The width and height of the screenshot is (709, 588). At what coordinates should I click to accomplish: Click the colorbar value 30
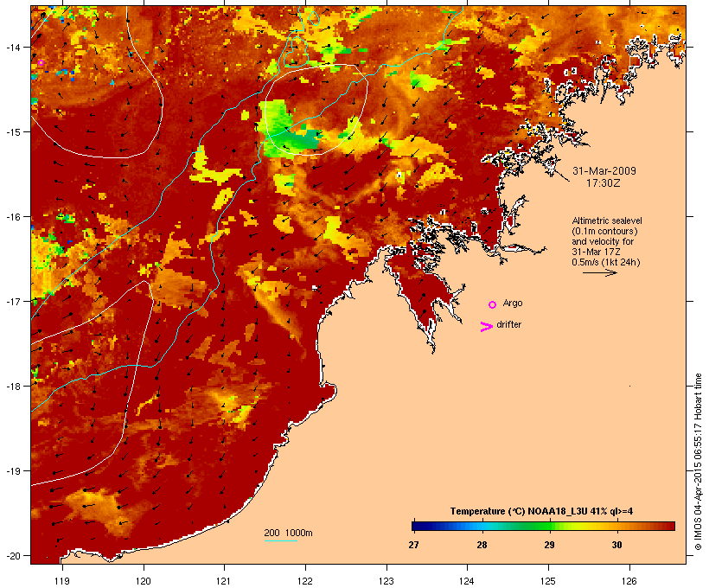616,545
